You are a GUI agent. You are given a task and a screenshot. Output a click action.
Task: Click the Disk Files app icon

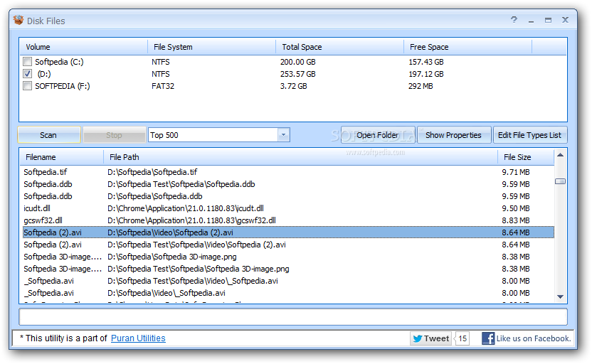coord(18,20)
